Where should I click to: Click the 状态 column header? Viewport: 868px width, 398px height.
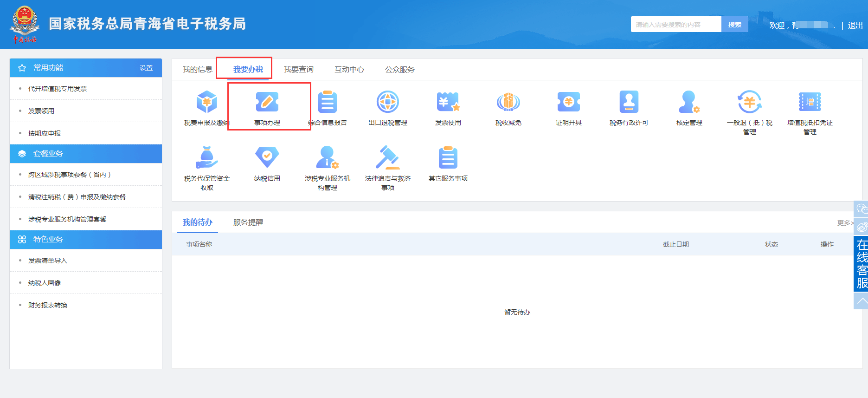772,244
